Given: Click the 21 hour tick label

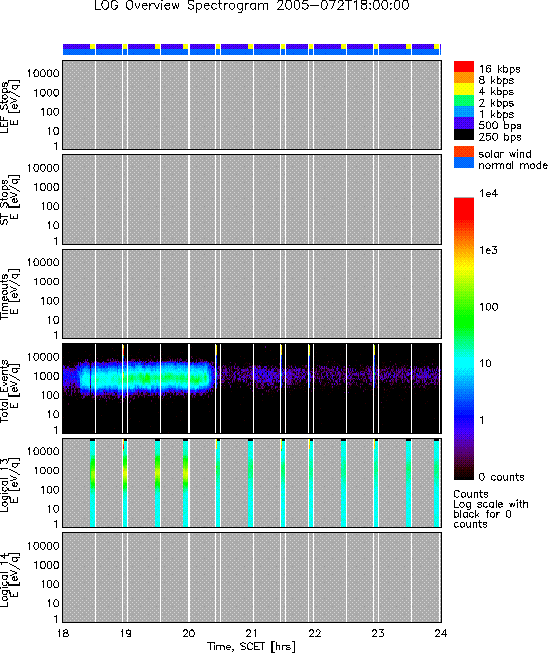Looking at the screenshot, I should 252,633.
